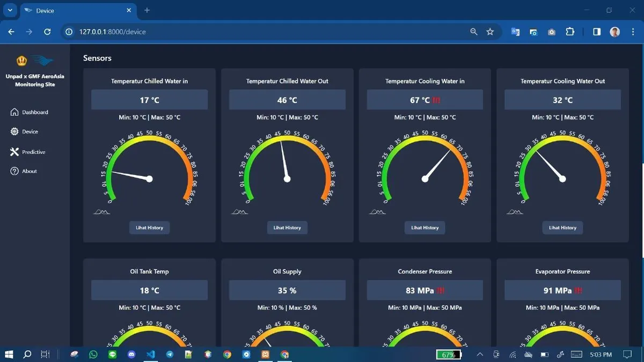Click the Cooling Water in gauge dial
The height and width of the screenshot is (362, 644).
(x=425, y=167)
